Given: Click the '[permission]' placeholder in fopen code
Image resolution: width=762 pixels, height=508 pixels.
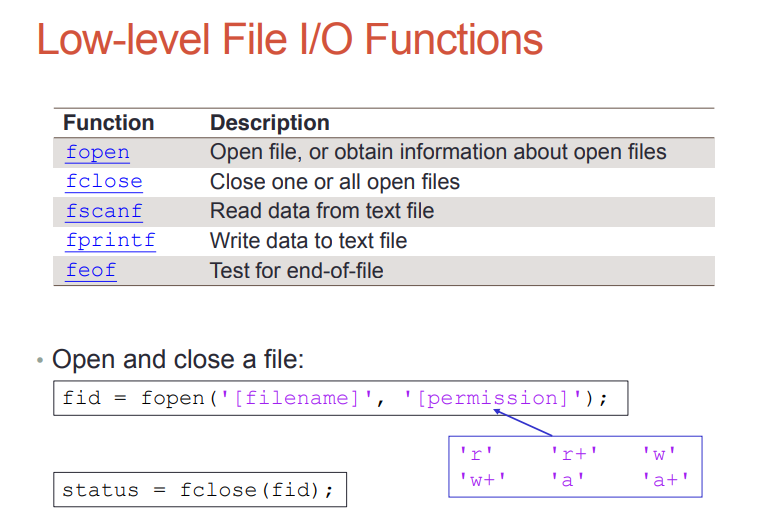Looking at the screenshot, I should point(492,399).
